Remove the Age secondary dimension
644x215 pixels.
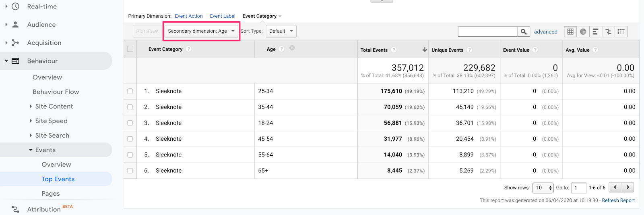click(292, 48)
